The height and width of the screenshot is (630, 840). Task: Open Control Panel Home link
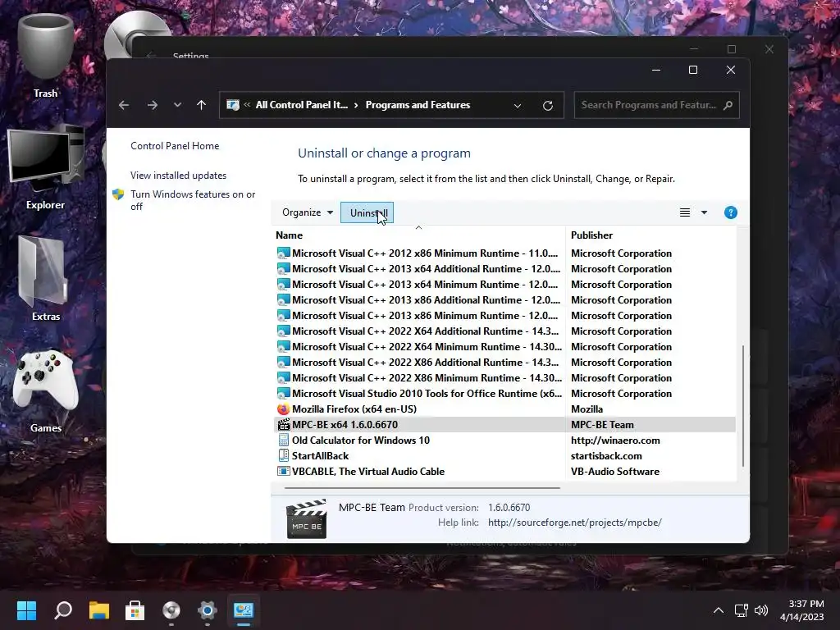175,146
